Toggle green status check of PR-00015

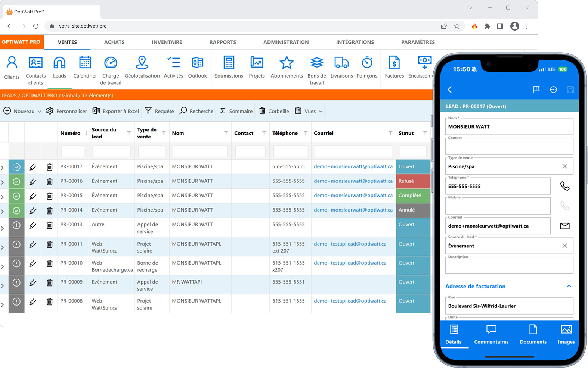point(16,196)
